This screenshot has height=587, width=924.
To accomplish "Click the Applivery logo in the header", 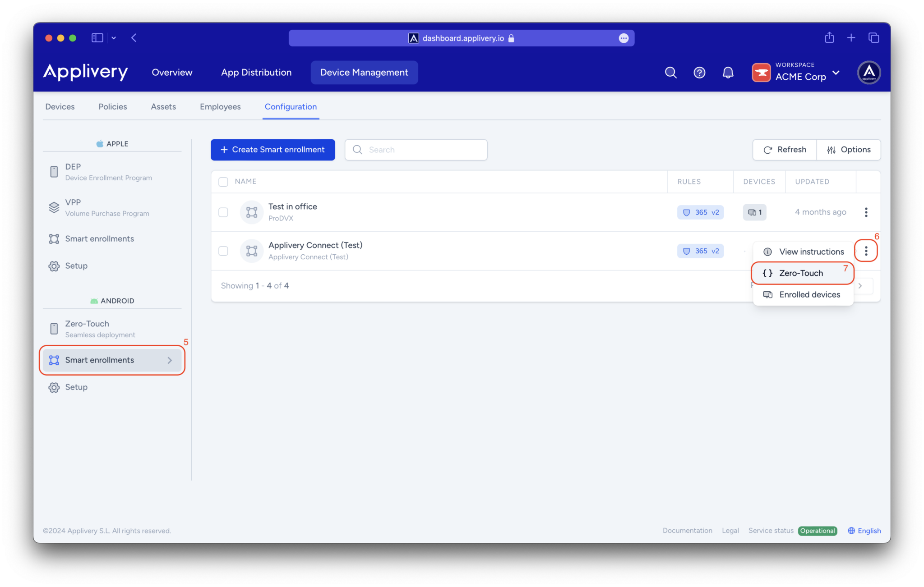I will [x=85, y=72].
